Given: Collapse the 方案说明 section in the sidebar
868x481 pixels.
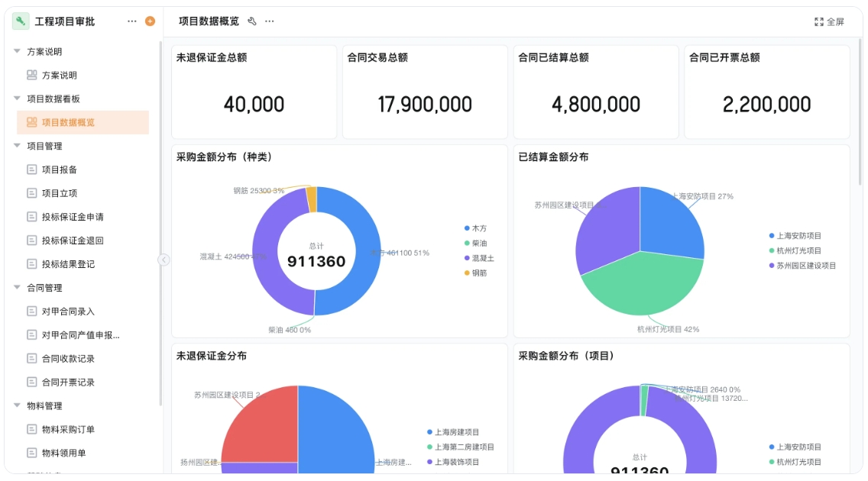Looking at the screenshot, I should click(17, 51).
